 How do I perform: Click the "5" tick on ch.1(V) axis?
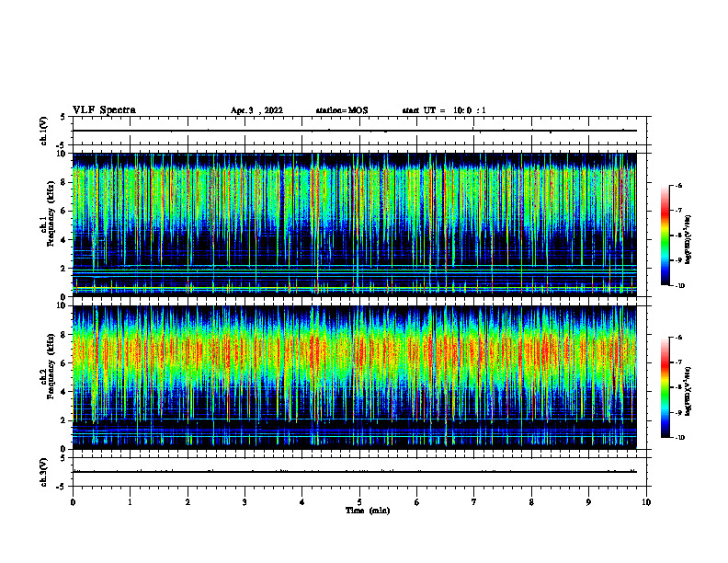[x=63, y=117]
